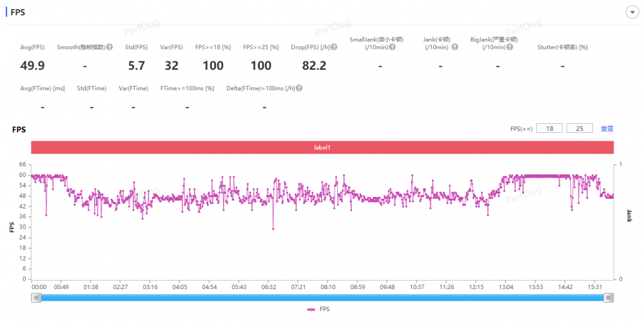
Task: Click the Var(FTime) label
Action: (x=133, y=88)
